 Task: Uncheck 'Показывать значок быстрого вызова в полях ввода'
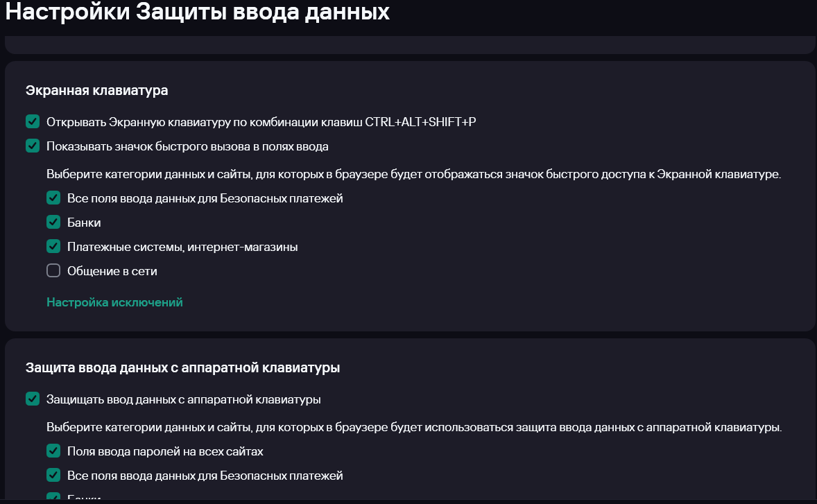[x=33, y=146]
